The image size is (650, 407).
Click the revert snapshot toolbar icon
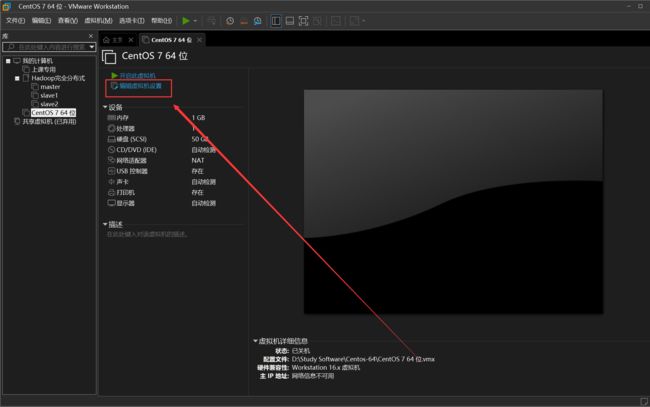click(x=244, y=21)
